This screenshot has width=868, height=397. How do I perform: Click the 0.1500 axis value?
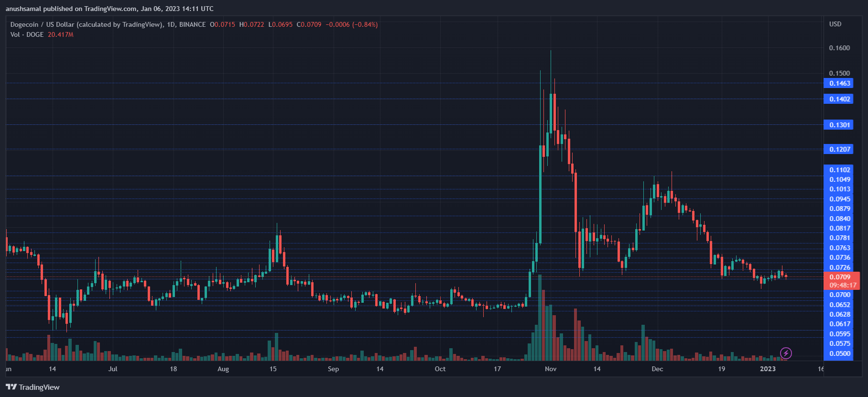(x=839, y=73)
